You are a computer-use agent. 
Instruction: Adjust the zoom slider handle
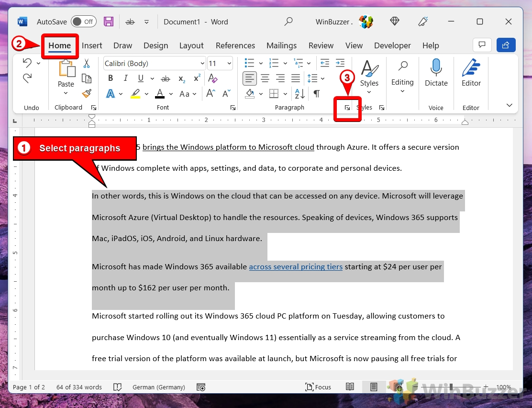(x=451, y=386)
